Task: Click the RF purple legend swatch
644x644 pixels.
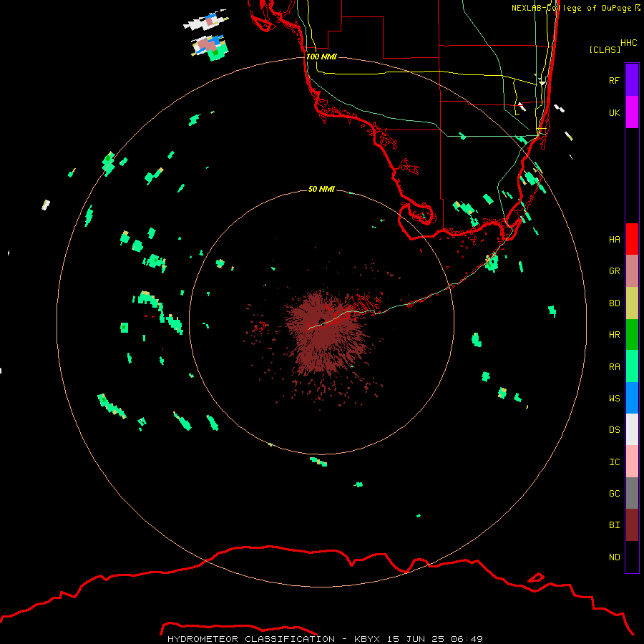Action: pos(632,80)
